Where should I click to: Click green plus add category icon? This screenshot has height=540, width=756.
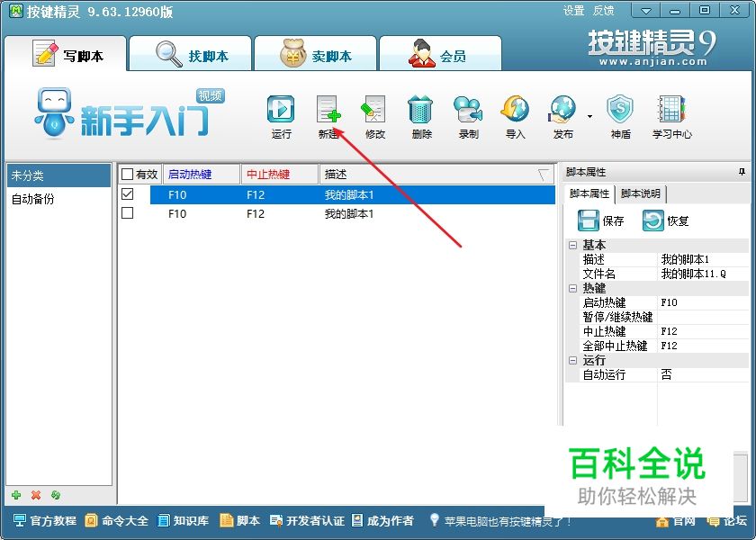click(16, 495)
